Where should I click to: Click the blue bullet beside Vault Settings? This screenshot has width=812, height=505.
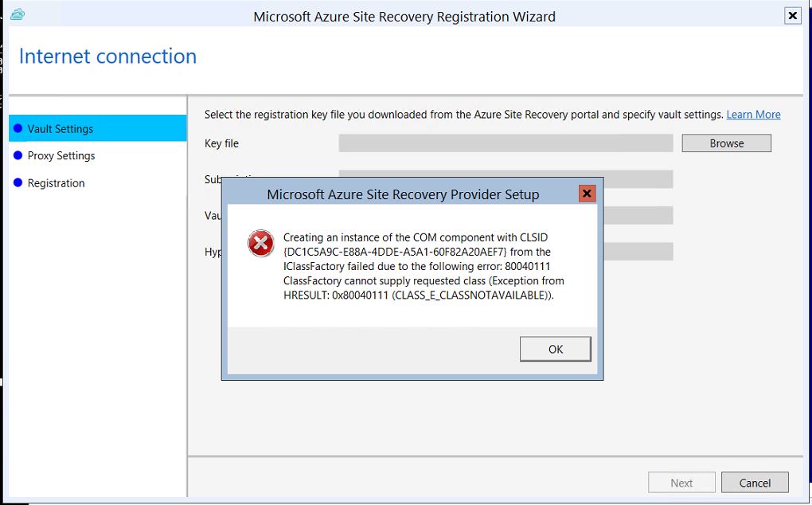(18, 128)
